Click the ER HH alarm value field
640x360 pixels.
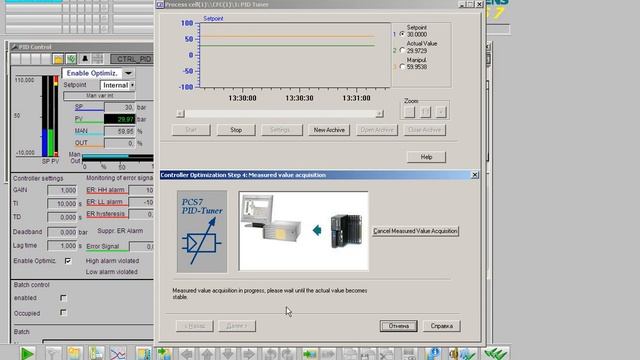click(x=141, y=190)
